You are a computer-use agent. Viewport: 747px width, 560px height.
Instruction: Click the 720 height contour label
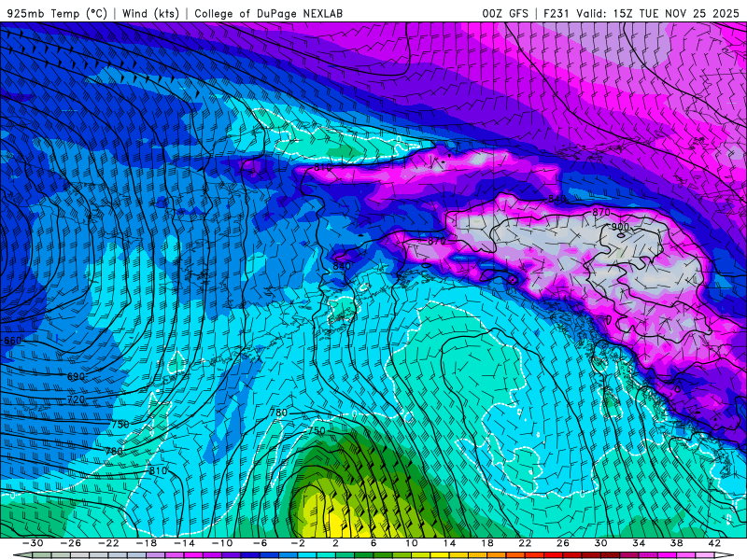pyautogui.click(x=76, y=399)
